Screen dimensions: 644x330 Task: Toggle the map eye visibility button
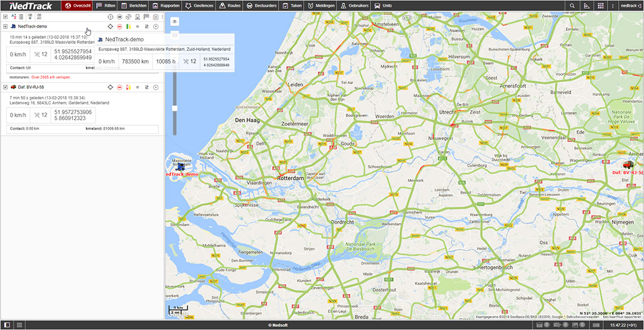[175, 21]
